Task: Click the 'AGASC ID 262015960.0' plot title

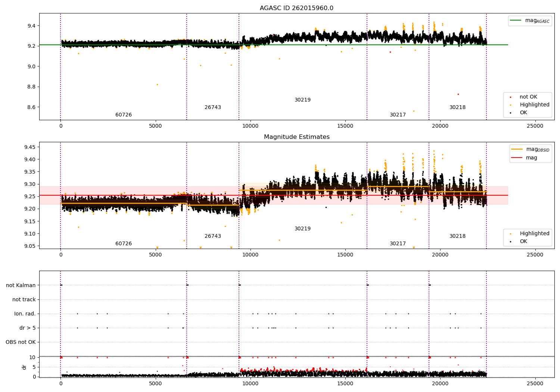Action: click(296, 8)
